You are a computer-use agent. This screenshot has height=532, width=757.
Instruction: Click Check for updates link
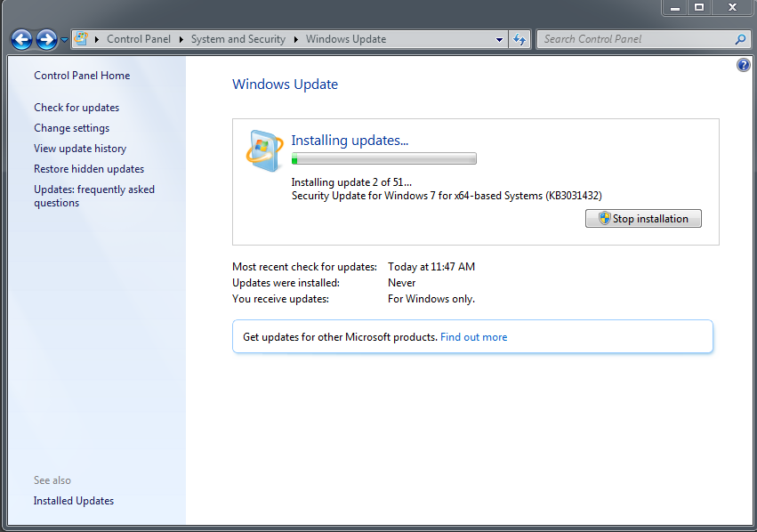[x=77, y=108]
